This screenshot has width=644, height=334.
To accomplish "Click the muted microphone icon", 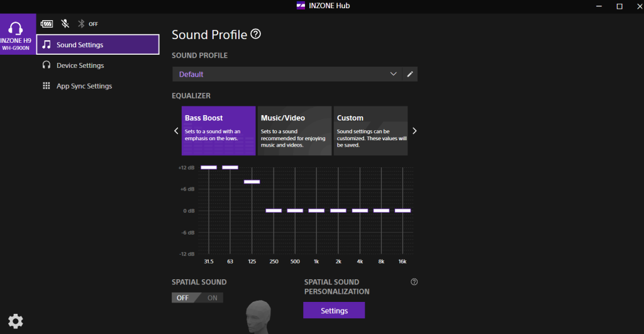I will coord(65,24).
